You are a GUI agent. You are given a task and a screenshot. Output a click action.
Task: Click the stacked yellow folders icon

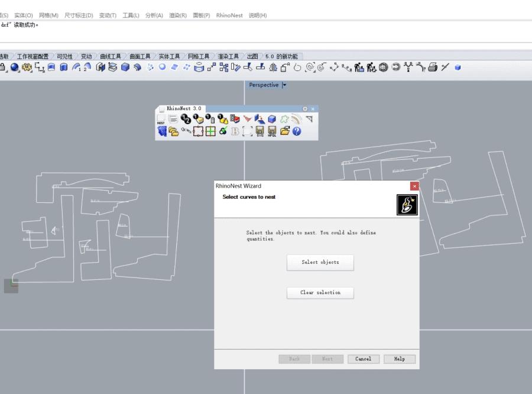pyautogui.click(x=174, y=131)
